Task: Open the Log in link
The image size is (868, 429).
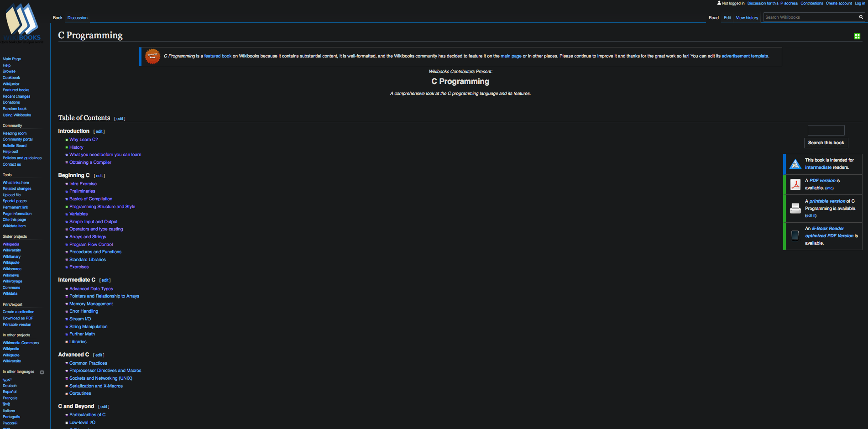Action: coord(860,3)
